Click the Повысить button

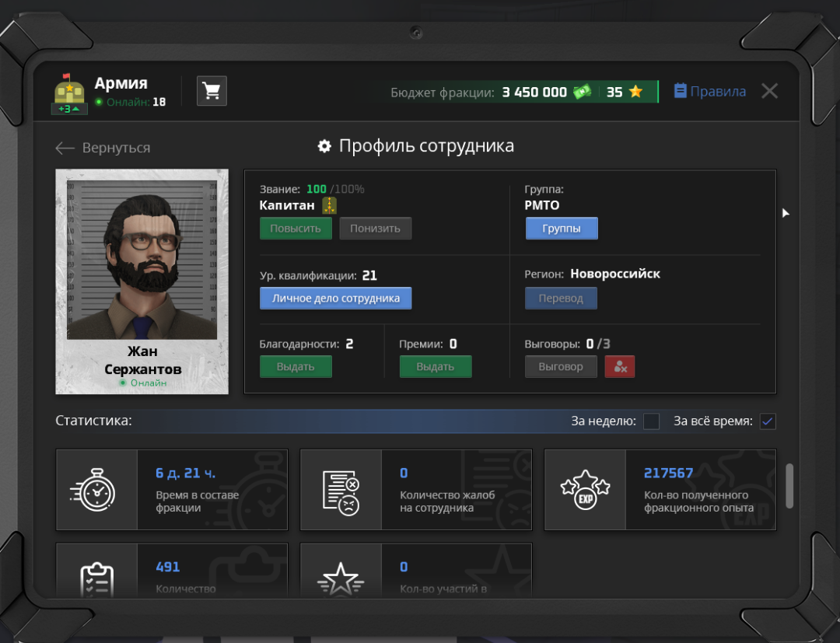pos(296,229)
